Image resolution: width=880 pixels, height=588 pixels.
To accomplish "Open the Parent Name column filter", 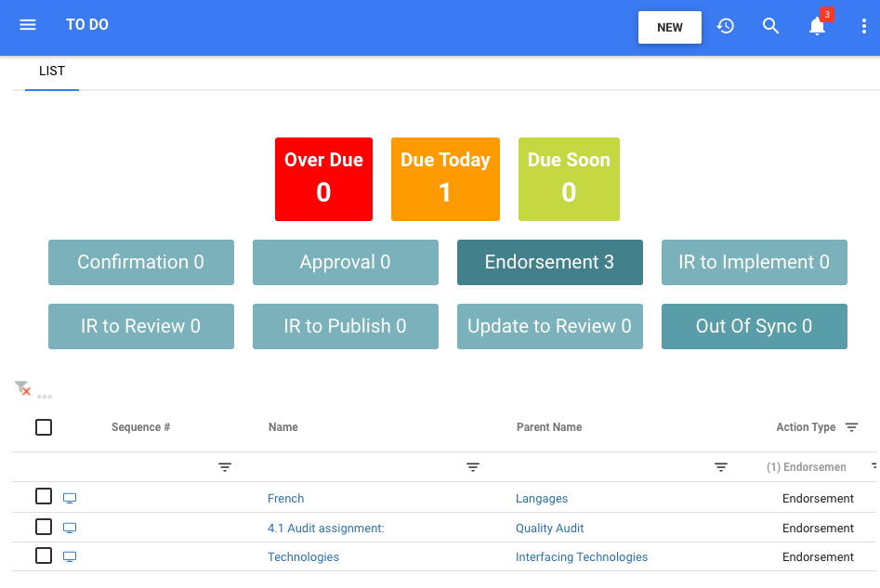I will [720, 467].
